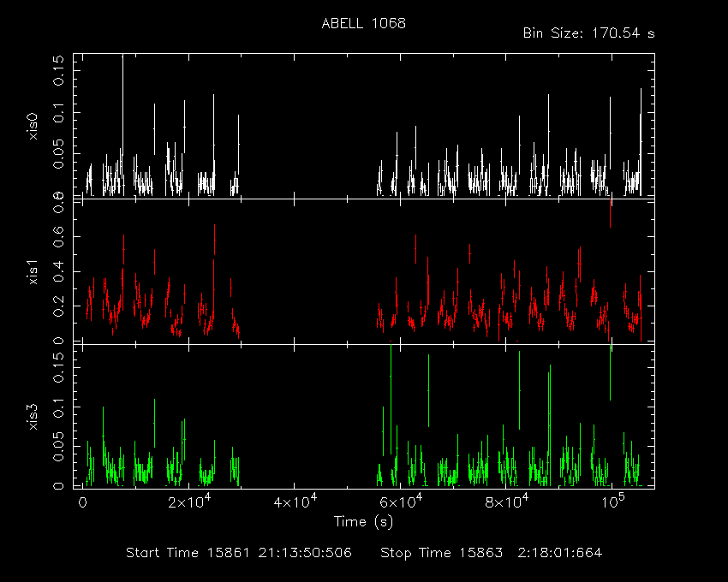Click the xis1 y-axis label

point(33,272)
